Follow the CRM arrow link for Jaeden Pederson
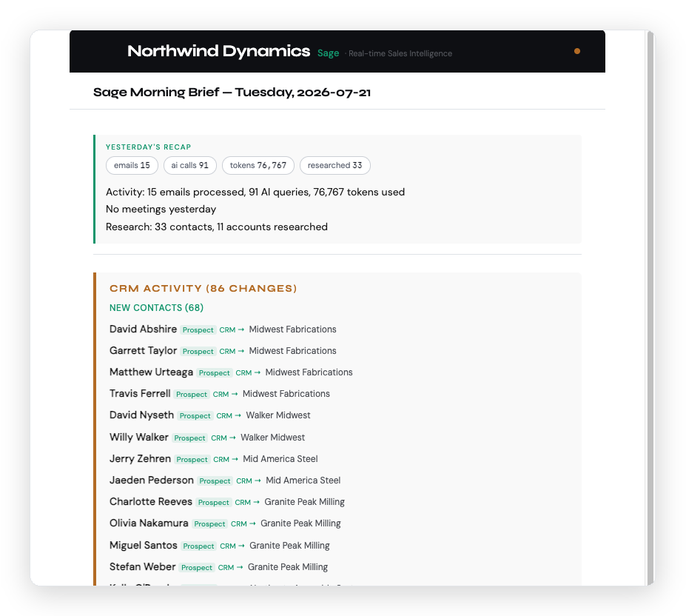This screenshot has height=616, width=686. click(x=249, y=481)
